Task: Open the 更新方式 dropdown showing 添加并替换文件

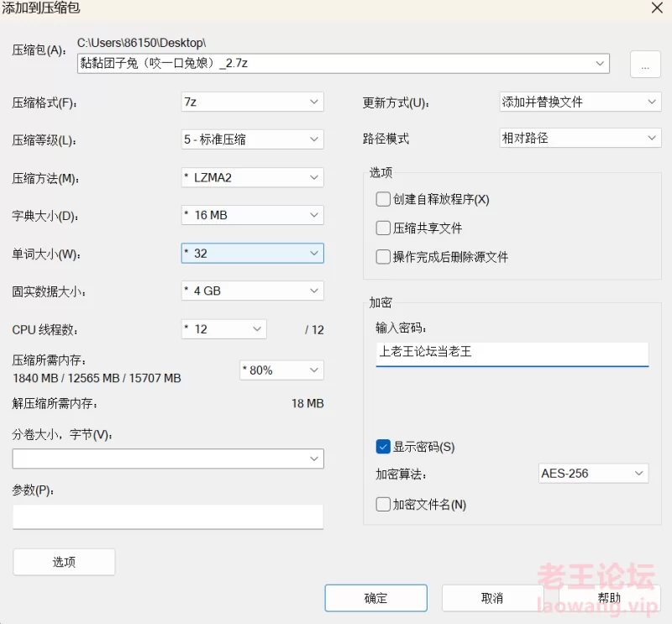Action: tap(580, 102)
